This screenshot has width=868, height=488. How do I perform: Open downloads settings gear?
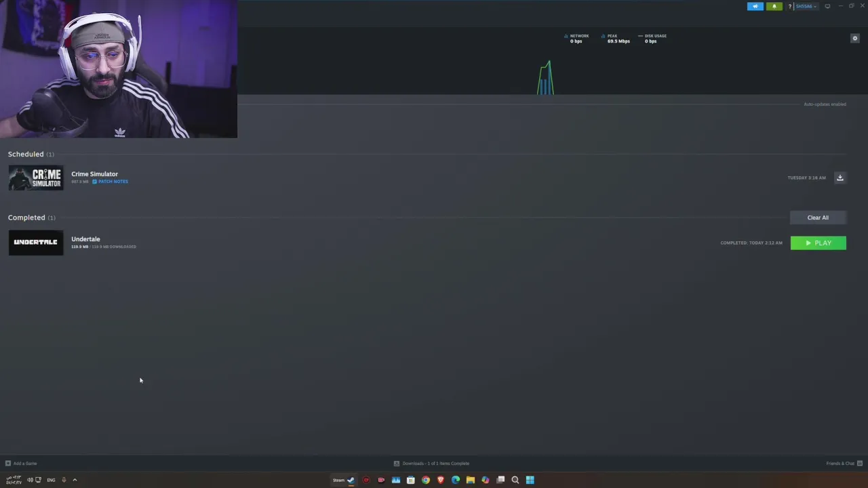click(x=854, y=39)
